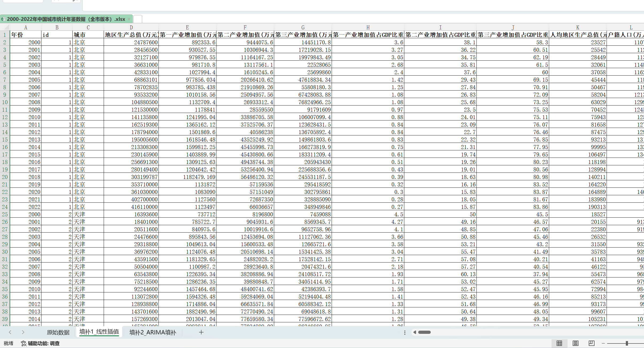Open the 填补2_ARIMA填补 sheet tab
The height and width of the screenshot is (348, 644).
pyautogui.click(x=153, y=333)
